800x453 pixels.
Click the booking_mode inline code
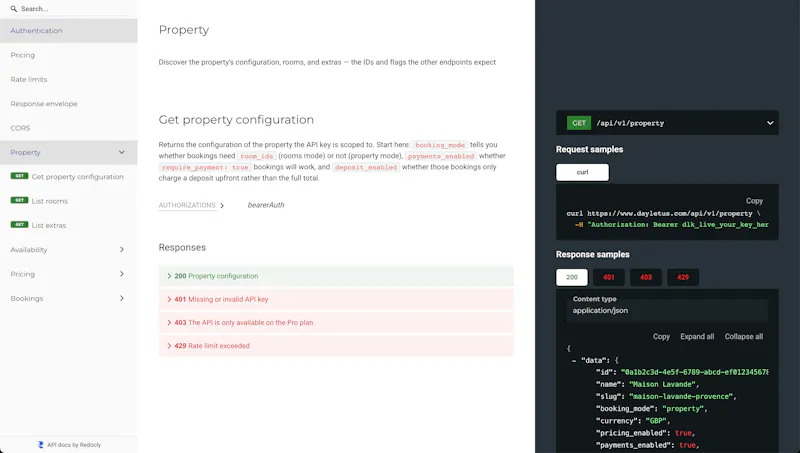tap(440, 145)
